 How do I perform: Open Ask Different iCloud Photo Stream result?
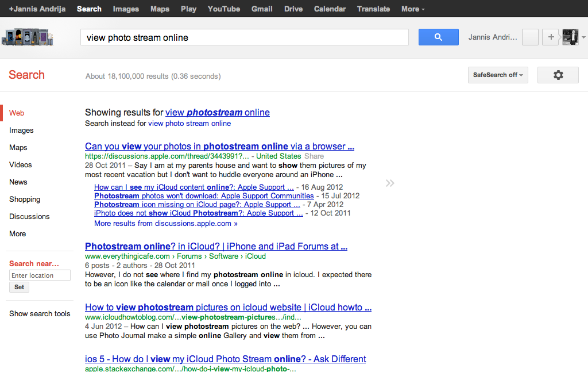(225, 359)
